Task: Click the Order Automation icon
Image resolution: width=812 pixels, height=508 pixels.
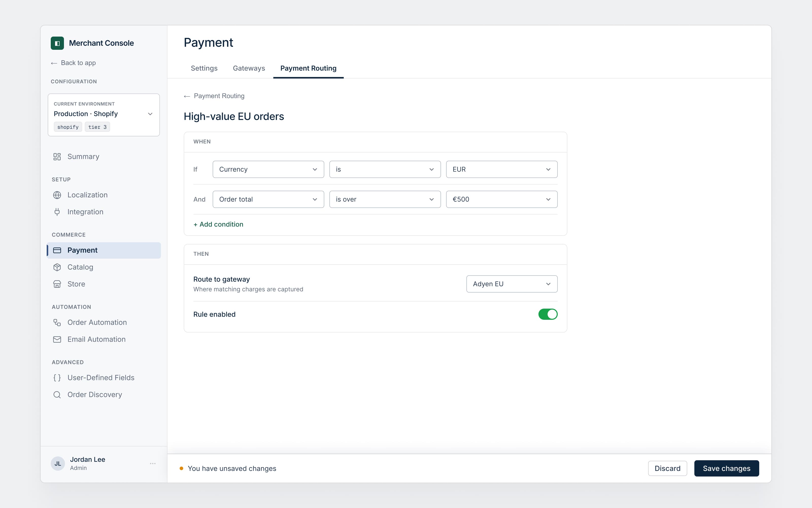Action: (57, 323)
